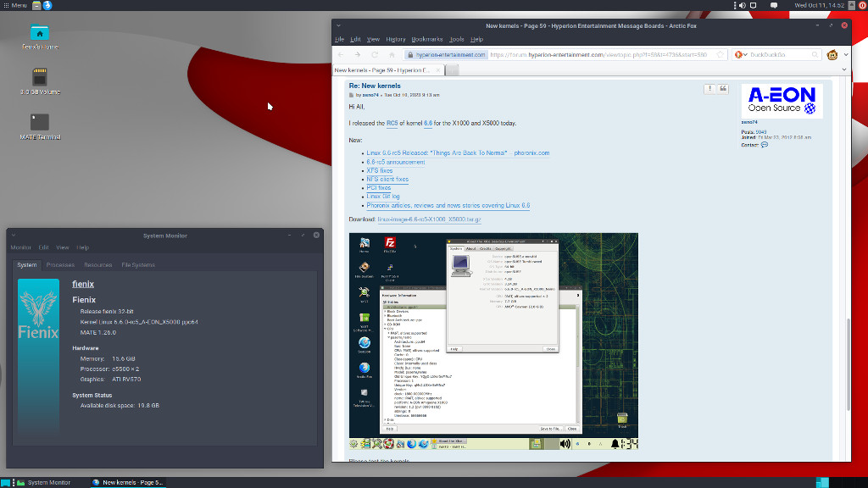Open the Linux 6.6-rc5 Released phoronix link
Screen dimensions: 868x488
click(458, 153)
